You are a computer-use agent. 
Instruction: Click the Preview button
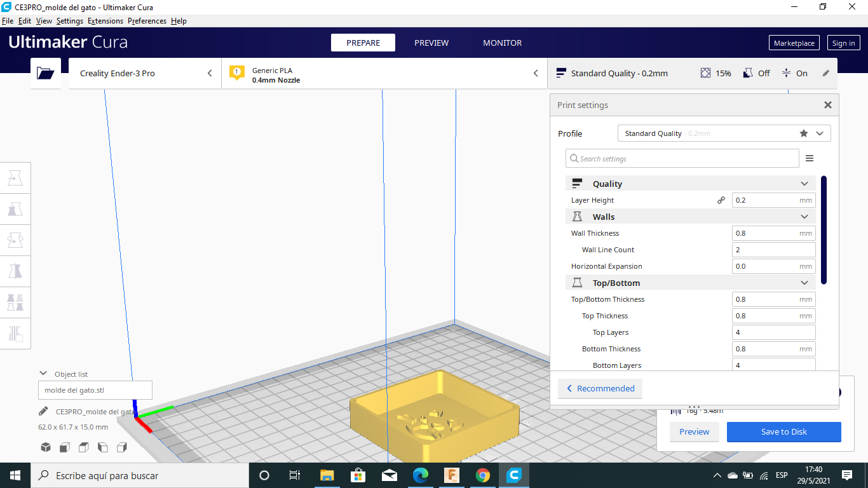(x=694, y=431)
